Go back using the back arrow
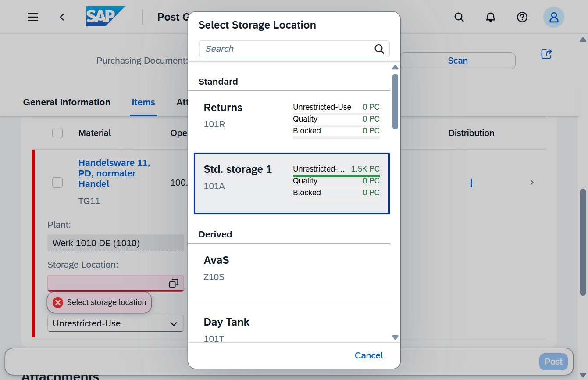Viewport: 588px width, 380px height. [62, 17]
